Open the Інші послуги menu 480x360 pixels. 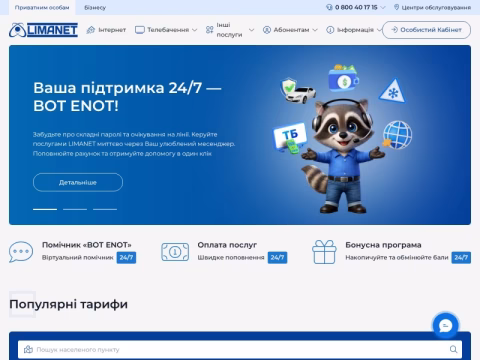[x=230, y=30]
